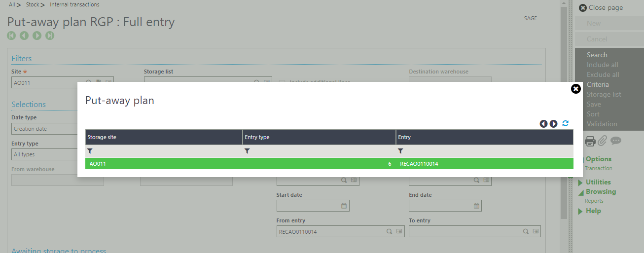Go to next record arrow

(37, 36)
